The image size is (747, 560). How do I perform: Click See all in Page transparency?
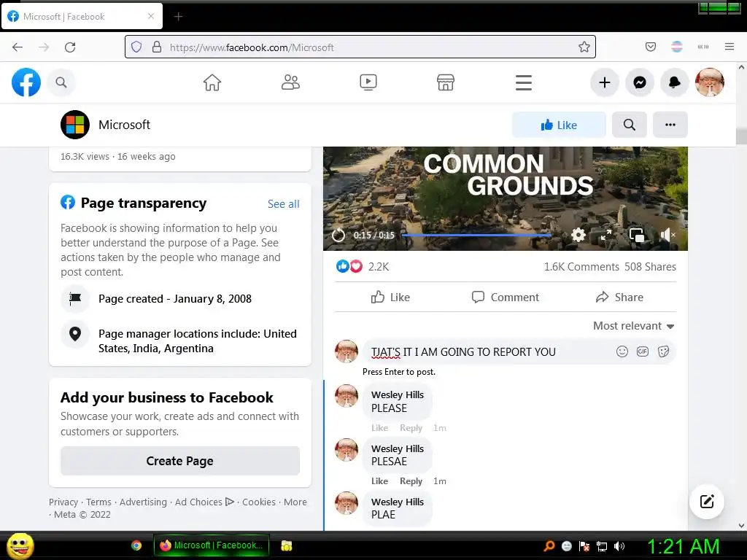284,204
